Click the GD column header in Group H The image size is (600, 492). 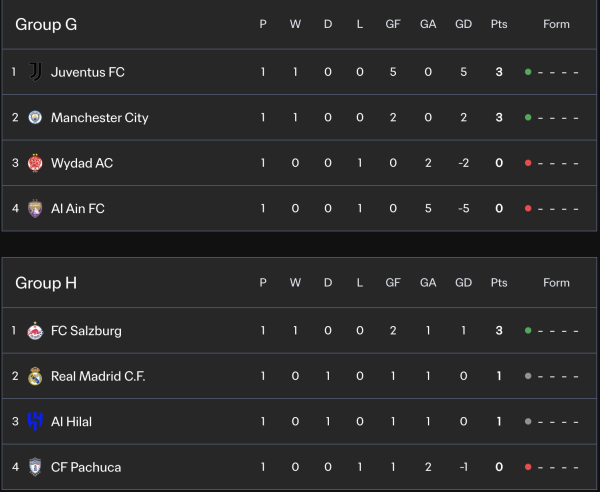point(463,283)
